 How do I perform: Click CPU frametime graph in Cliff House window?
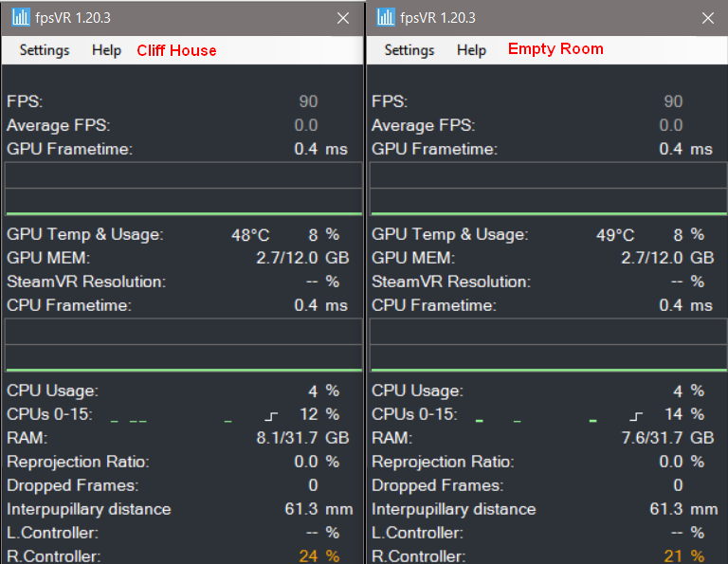click(183, 344)
